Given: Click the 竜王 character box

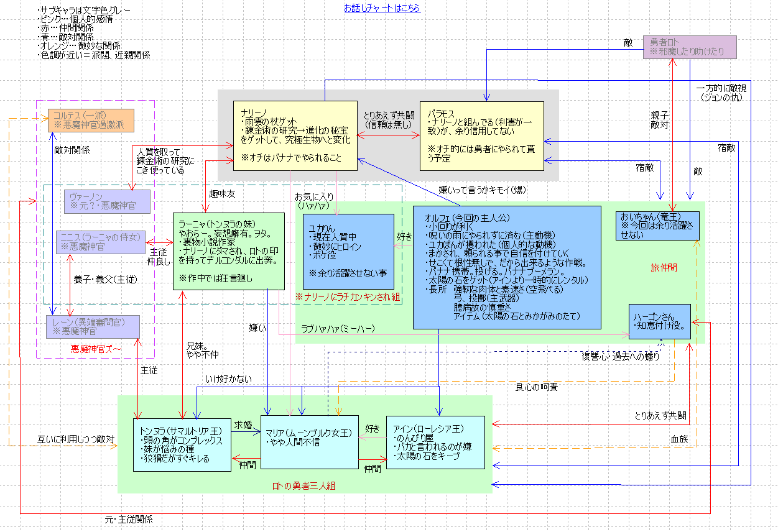Looking at the screenshot, I should (658, 225).
